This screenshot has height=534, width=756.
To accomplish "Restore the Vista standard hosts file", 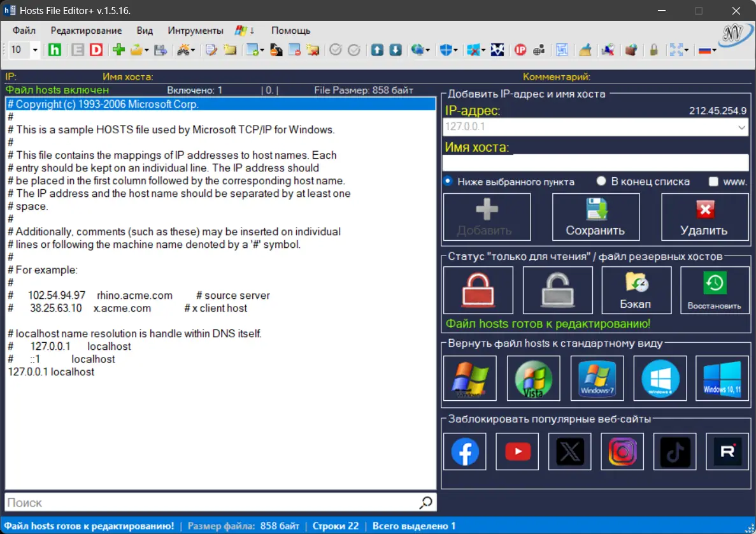I will point(533,378).
